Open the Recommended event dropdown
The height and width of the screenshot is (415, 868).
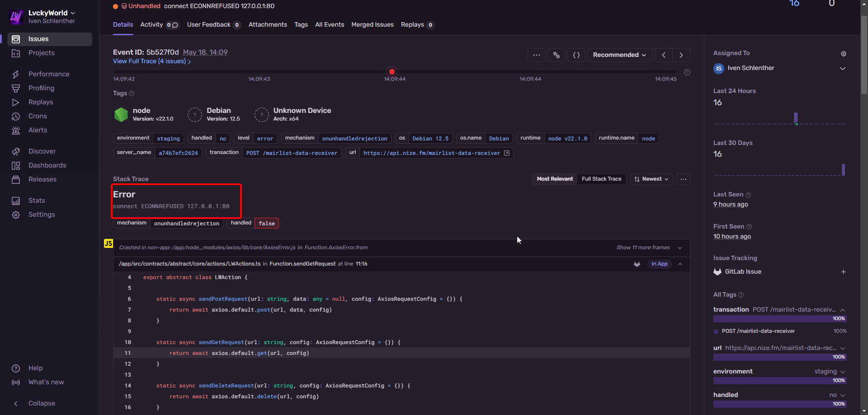[x=619, y=55]
